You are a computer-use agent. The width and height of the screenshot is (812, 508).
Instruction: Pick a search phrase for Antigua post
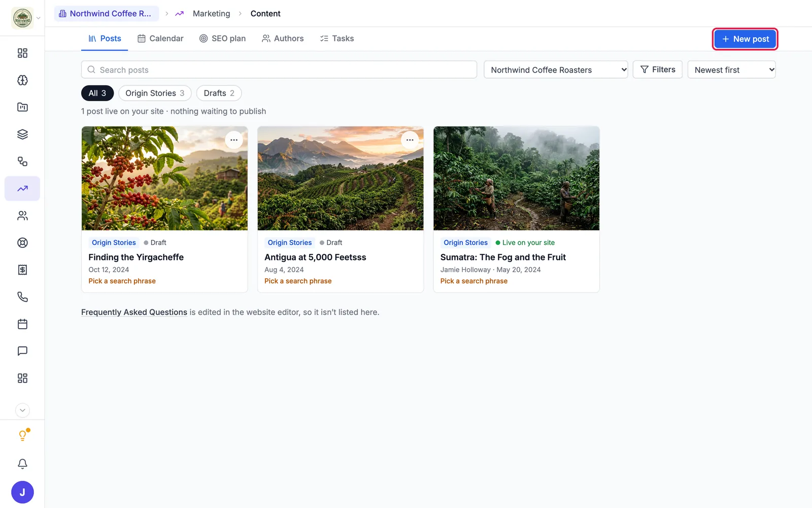tap(298, 281)
